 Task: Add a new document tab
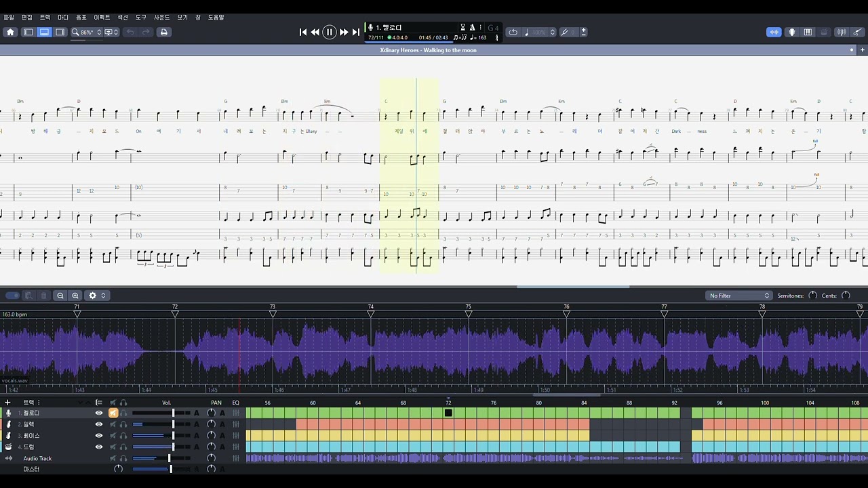[863, 49]
